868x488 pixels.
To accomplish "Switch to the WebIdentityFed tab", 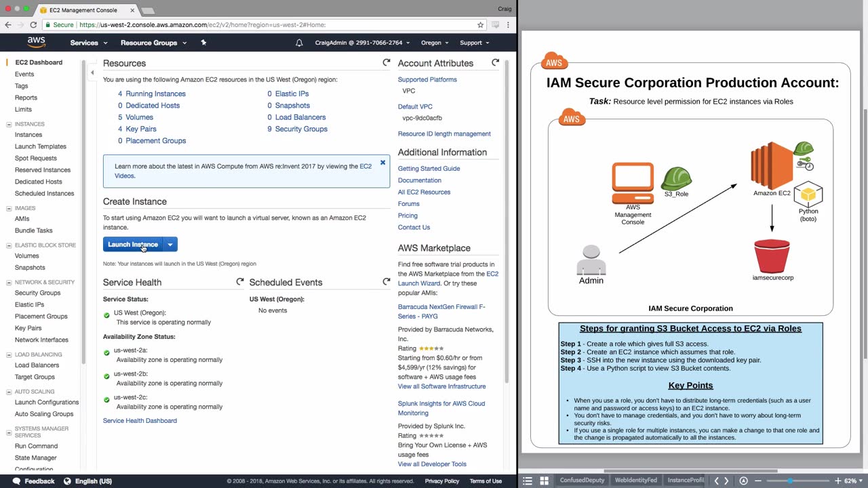I will 636,481.
